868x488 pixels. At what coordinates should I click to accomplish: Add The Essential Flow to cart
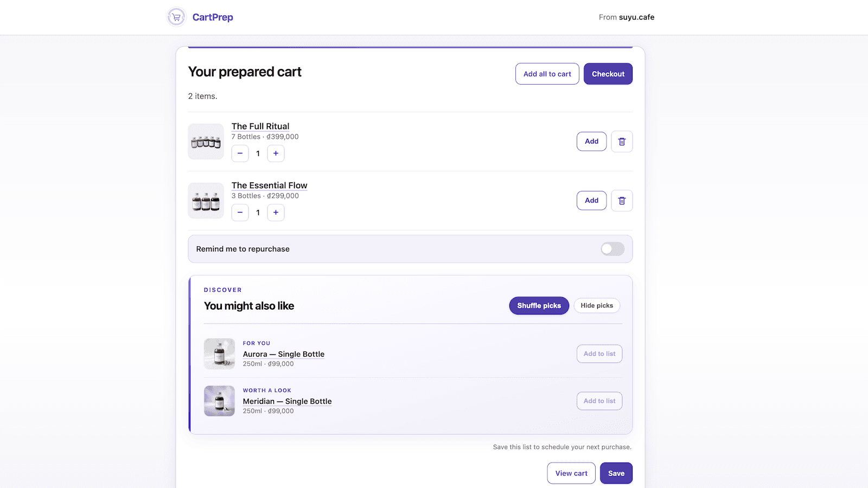591,201
